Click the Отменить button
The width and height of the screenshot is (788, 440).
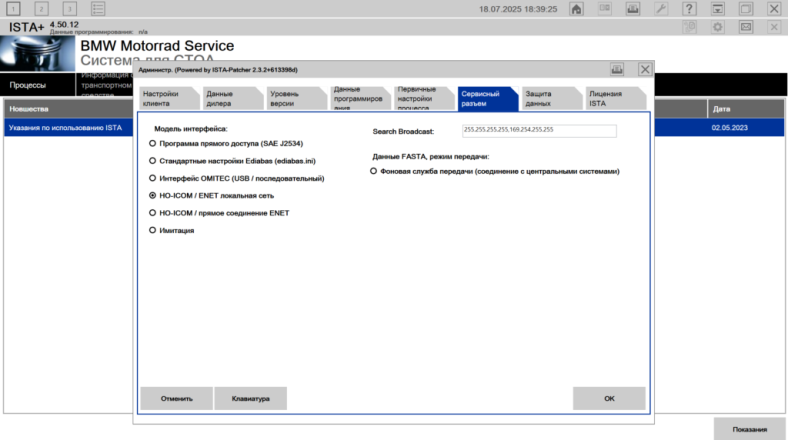coord(176,398)
